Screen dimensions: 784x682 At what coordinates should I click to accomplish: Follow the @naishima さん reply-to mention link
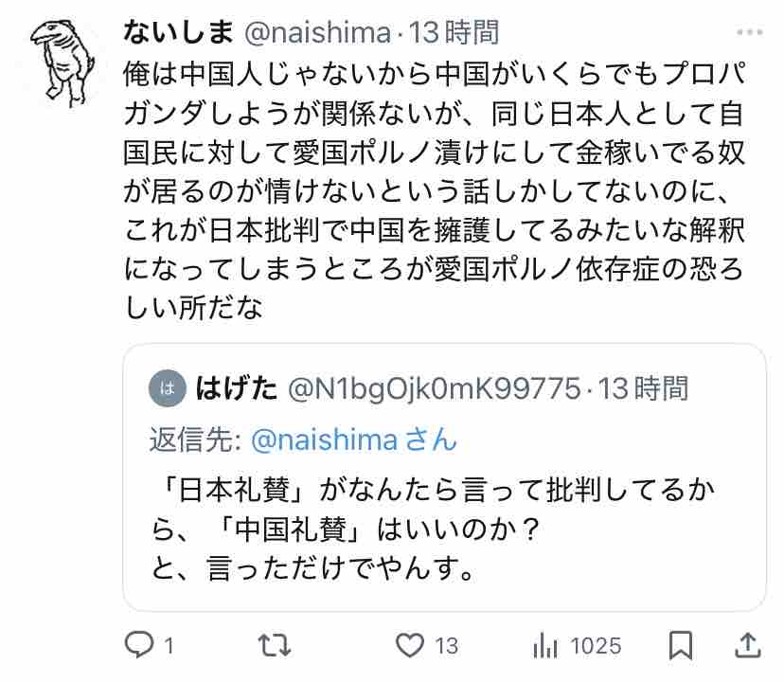point(354,440)
